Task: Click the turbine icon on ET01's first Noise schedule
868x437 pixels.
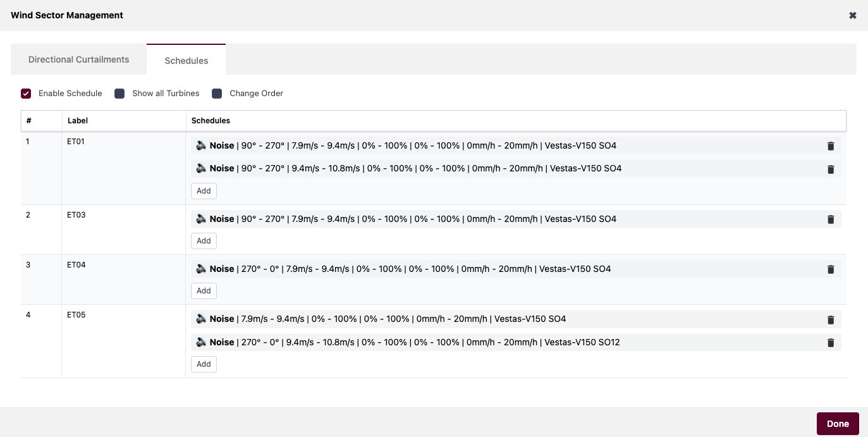Action: pyautogui.click(x=201, y=145)
